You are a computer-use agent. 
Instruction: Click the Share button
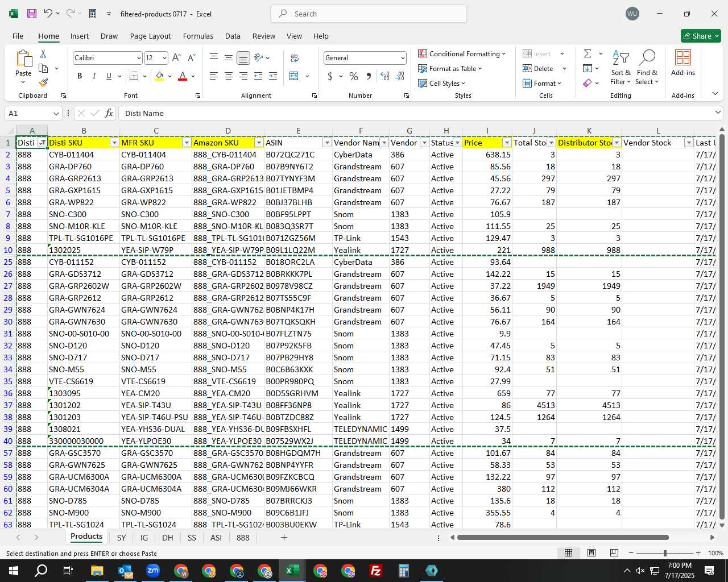coord(701,36)
